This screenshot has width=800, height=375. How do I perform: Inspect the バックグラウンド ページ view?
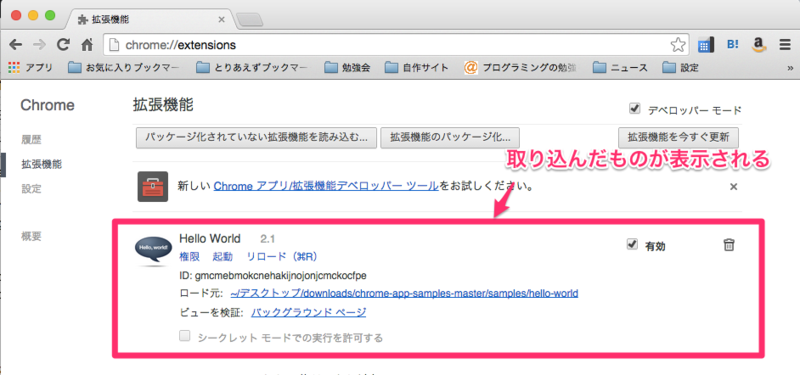(309, 312)
